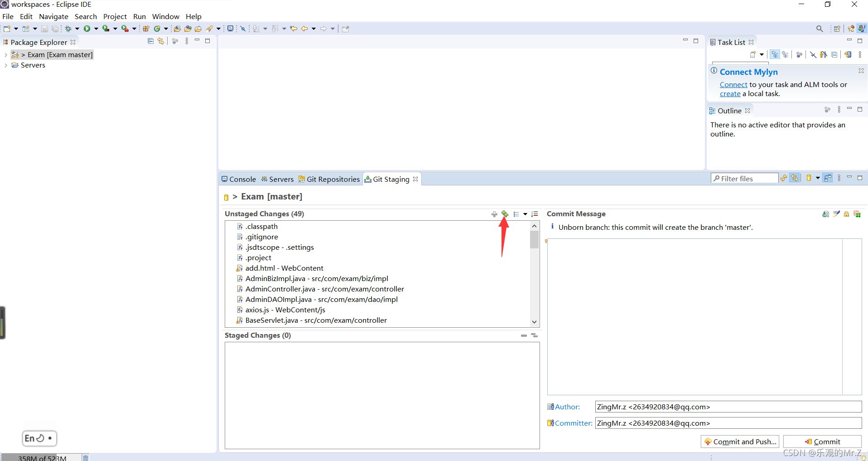Collapse all in Package Explorer
Screen dimensions: 868x461
click(151, 41)
